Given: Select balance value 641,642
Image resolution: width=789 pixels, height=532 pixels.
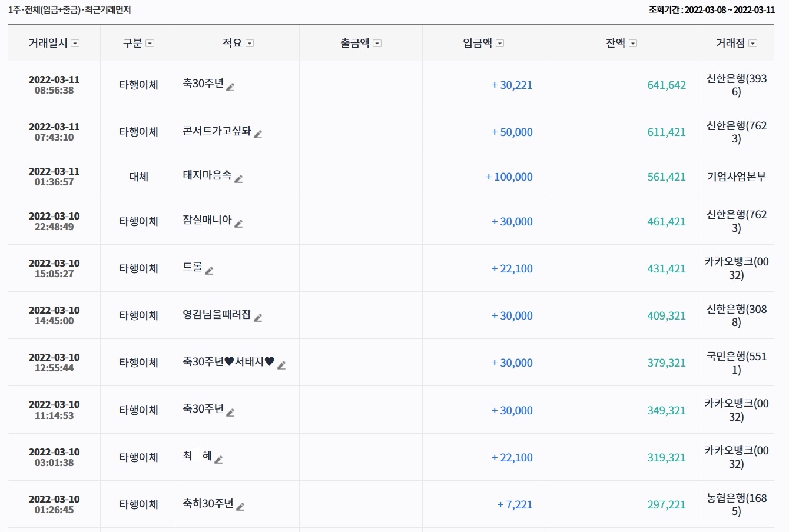Looking at the screenshot, I should (667, 85).
